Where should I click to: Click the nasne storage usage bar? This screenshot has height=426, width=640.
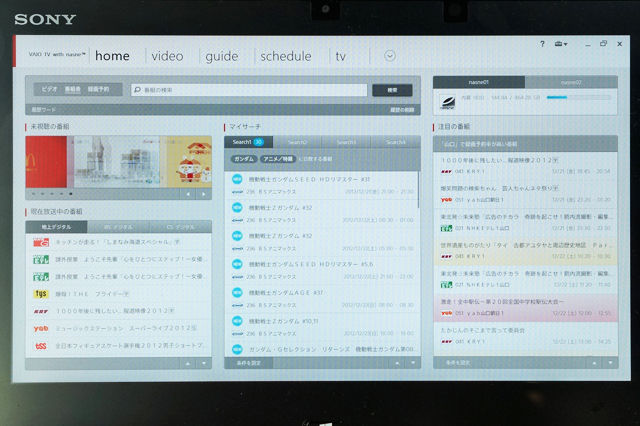[578, 98]
